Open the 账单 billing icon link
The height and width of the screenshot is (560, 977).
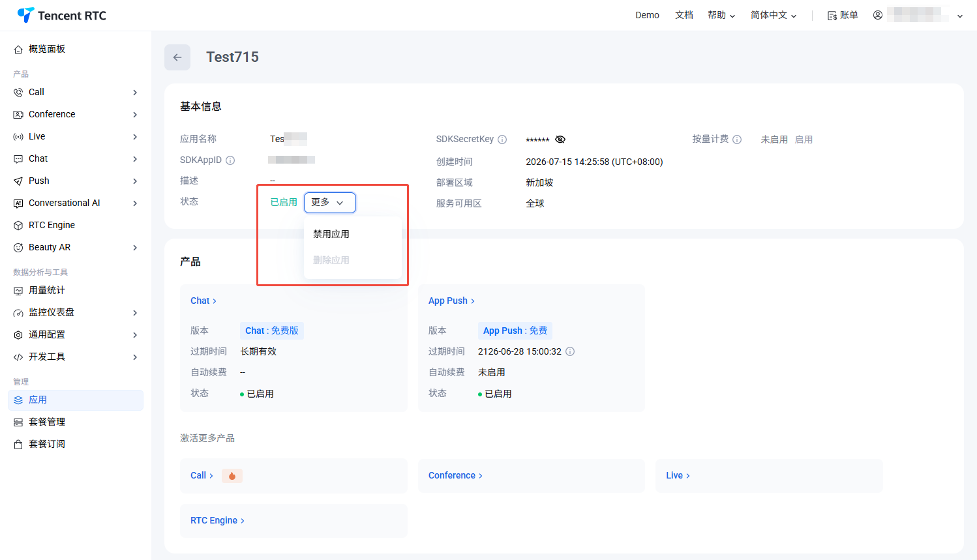pos(843,15)
